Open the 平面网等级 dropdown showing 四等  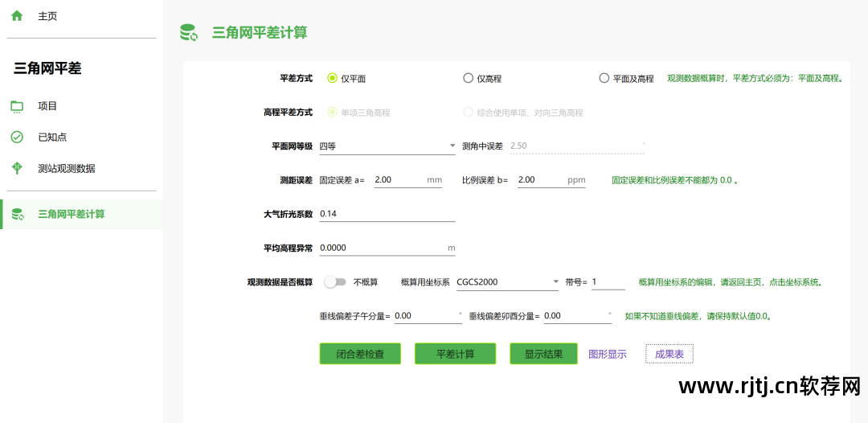click(x=387, y=146)
